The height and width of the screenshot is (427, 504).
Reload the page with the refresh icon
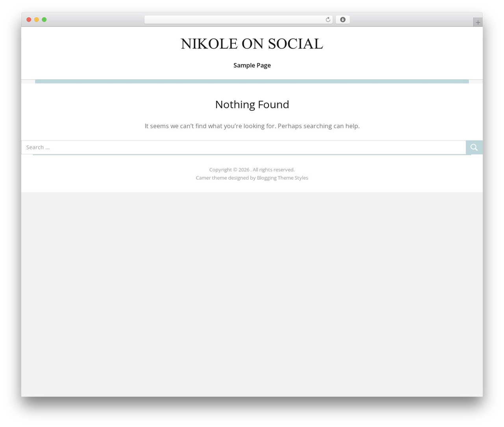click(328, 20)
